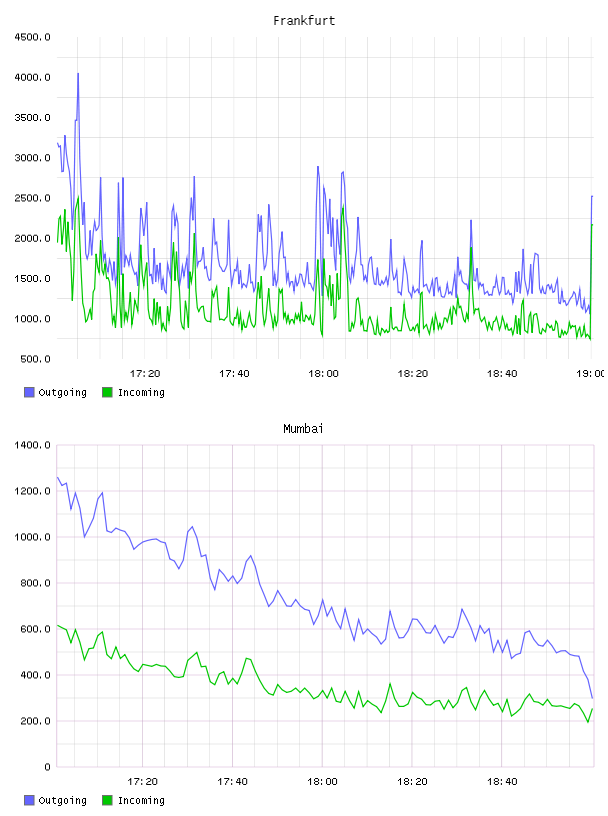The width and height of the screenshot is (608, 816).
Task: Click the 3500.0 y-axis label in Frankfurt
Action: coord(33,118)
